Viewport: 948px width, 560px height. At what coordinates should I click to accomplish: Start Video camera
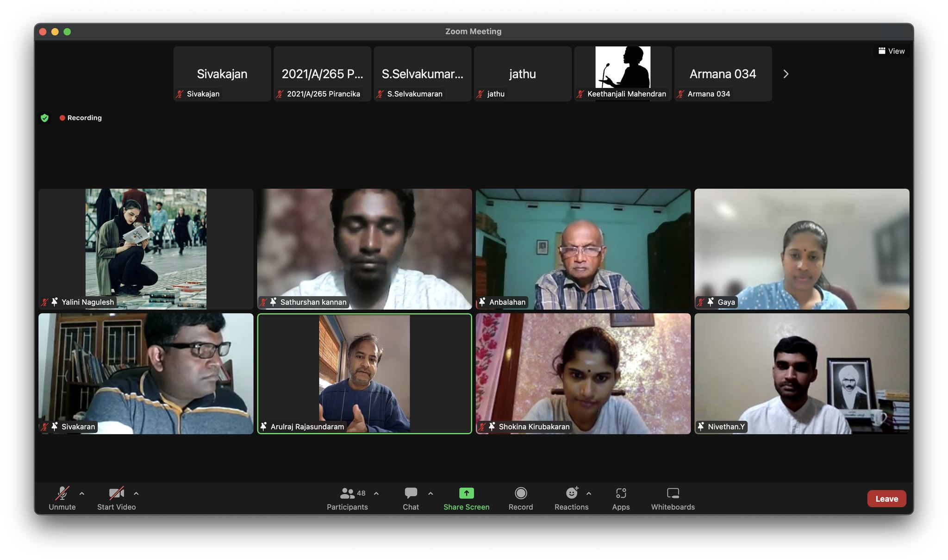tap(116, 498)
